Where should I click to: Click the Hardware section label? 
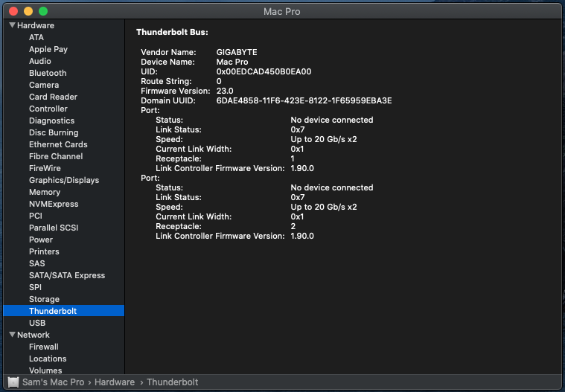(36, 25)
